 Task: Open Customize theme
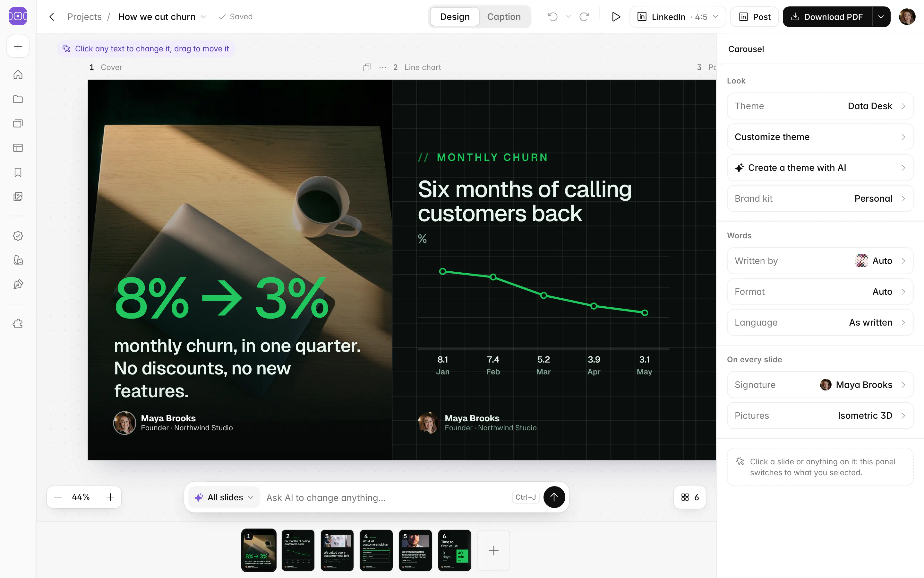(820, 137)
